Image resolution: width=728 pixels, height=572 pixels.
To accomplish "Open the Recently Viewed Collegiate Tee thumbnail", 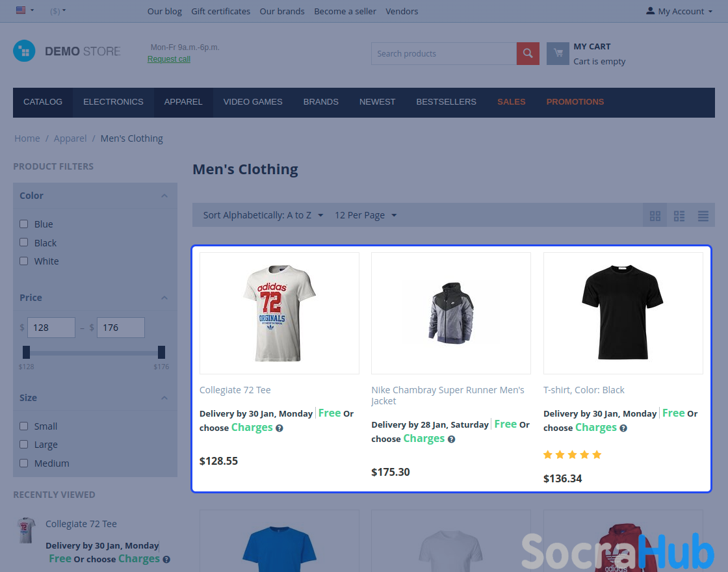I will pos(26,530).
